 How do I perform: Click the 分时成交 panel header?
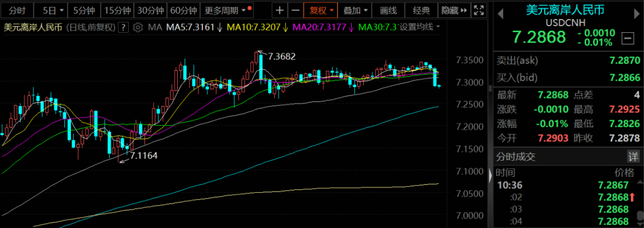516,156
